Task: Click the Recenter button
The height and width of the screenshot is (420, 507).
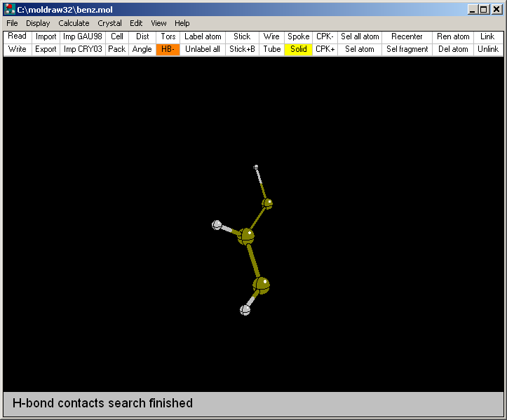Action: pyautogui.click(x=407, y=36)
